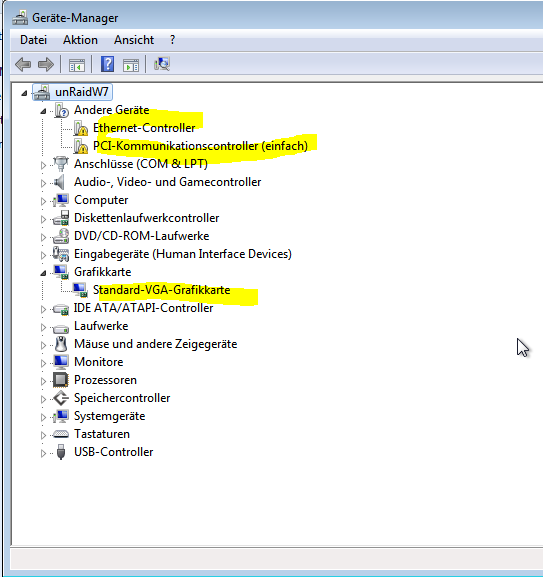The height and width of the screenshot is (577, 543).
Task: Select the Tastaturen label
Action: (102, 434)
